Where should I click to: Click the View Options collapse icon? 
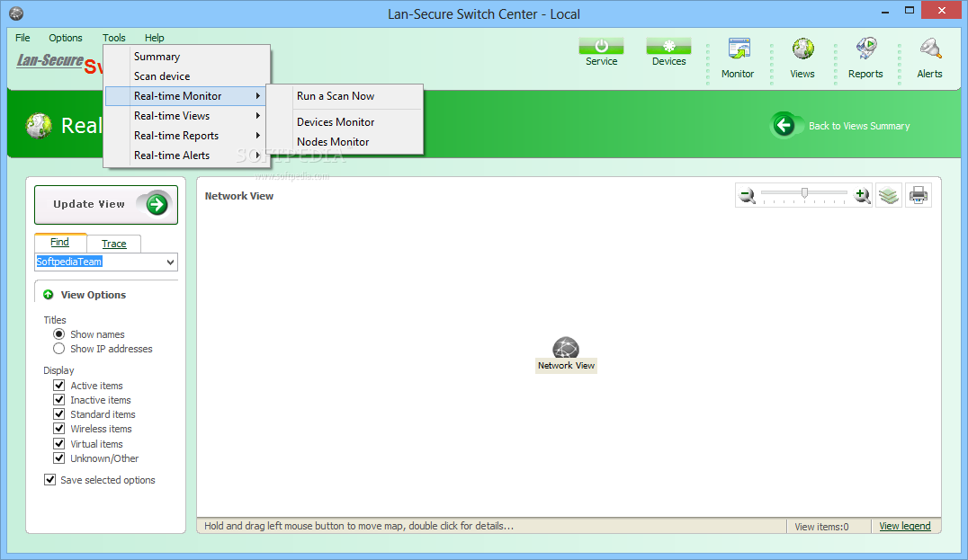tap(49, 295)
